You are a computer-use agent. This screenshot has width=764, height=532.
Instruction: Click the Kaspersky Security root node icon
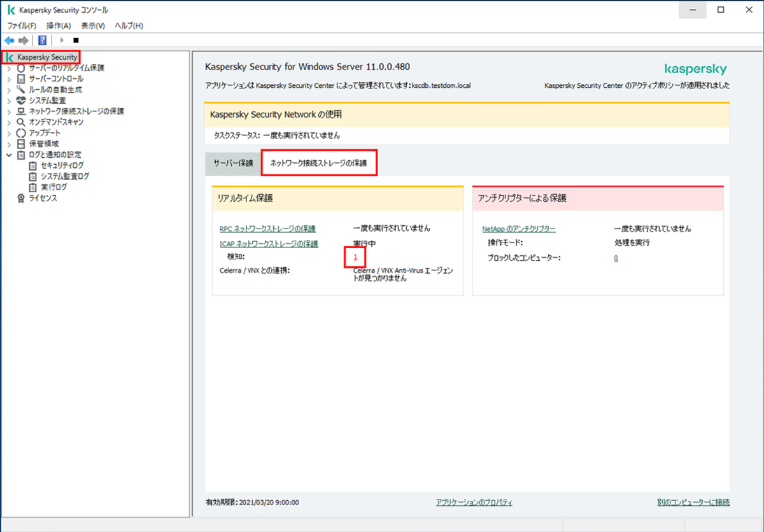click(x=10, y=57)
